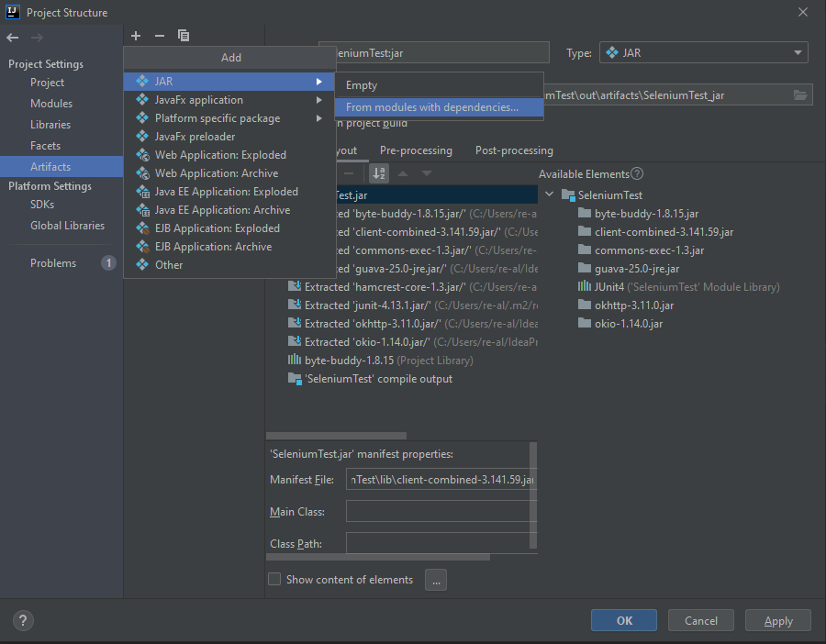Click the ellipsis options button

pyautogui.click(x=436, y=580)
